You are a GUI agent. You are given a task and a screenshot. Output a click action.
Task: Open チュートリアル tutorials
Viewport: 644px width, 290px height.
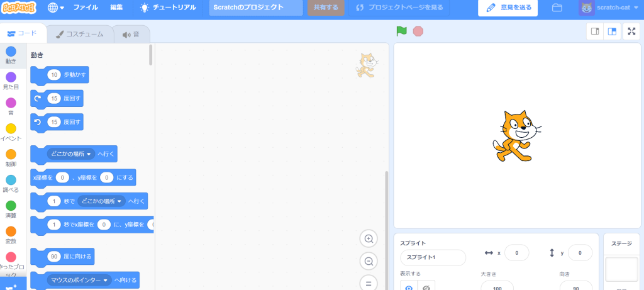tap(168, 8)
